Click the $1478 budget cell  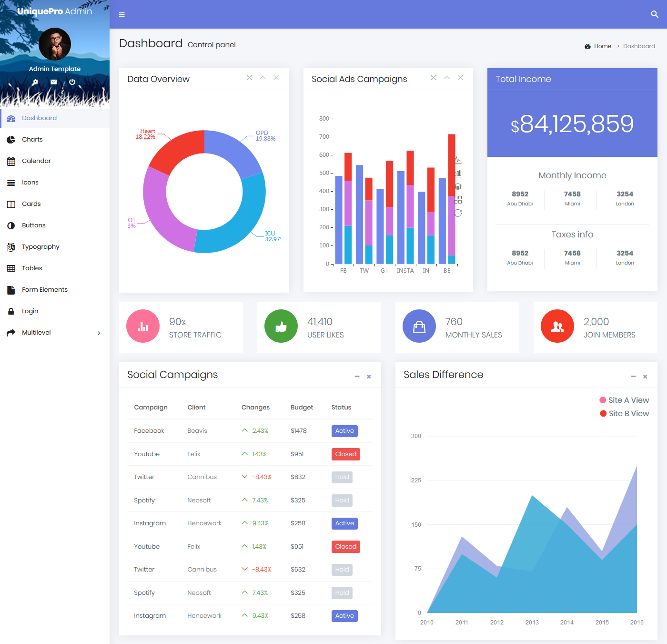(x=299, y=431)
